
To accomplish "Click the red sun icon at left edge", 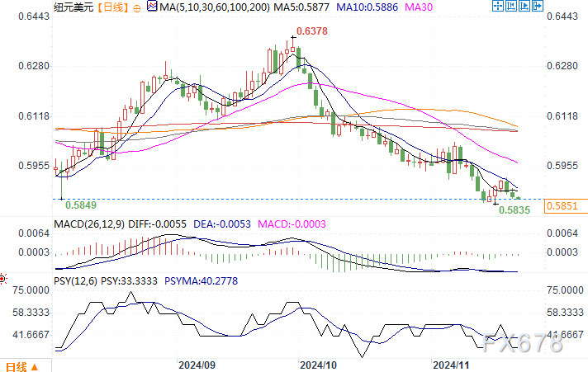I will (3, 277).
